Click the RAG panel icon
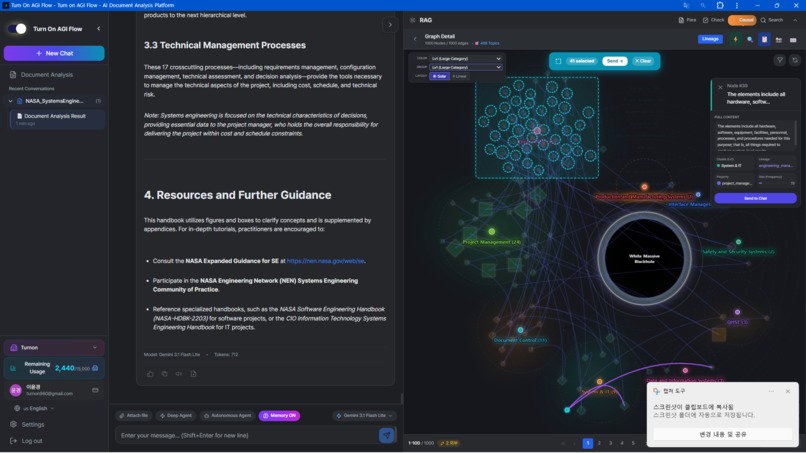 pyautogui.click(x=413, y=20)
